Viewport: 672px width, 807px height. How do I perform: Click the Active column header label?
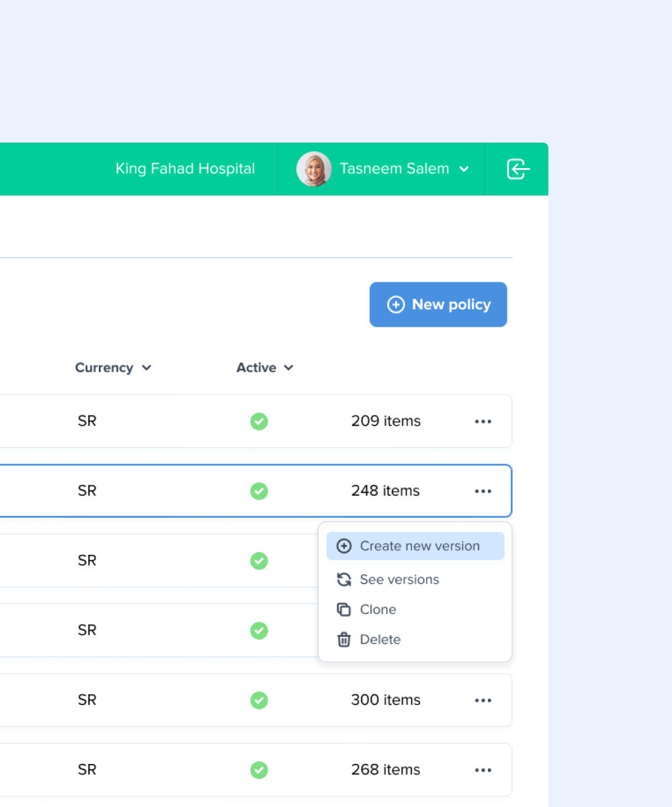click(256, 368)
